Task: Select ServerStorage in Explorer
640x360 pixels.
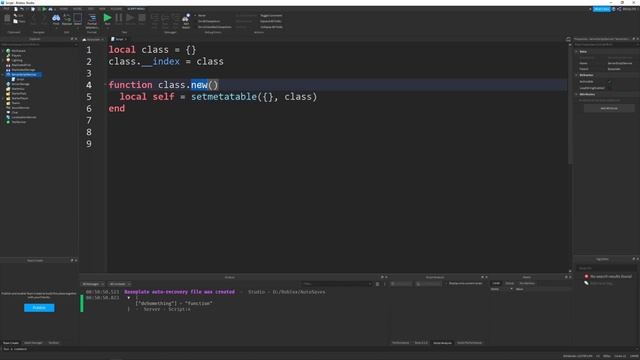Action: [x=20, y=84]
